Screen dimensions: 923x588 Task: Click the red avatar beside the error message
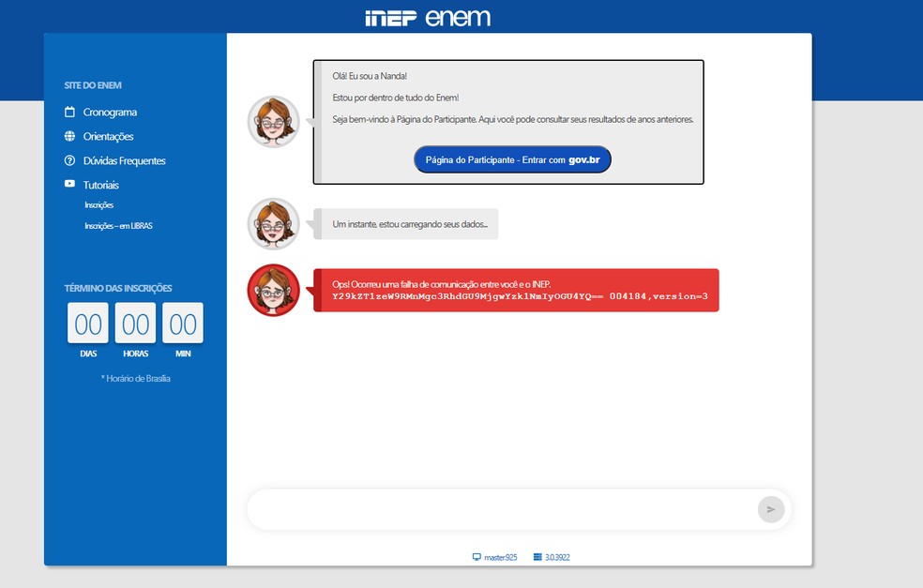[273, 290]
